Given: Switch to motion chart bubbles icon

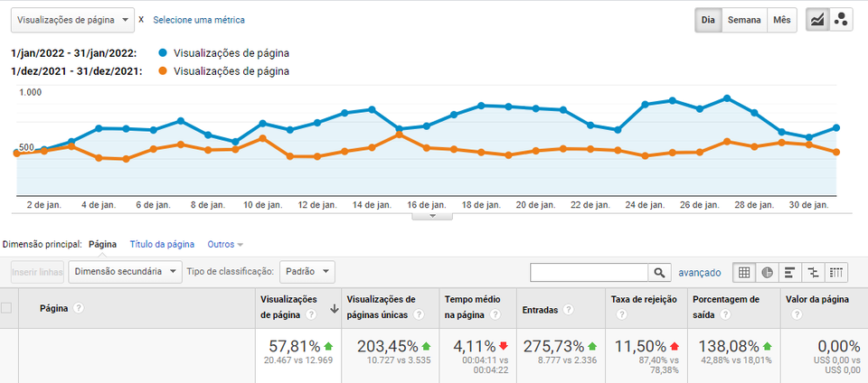Looking at the screenshot, I should pyautogui.click(x=841, y=20).
